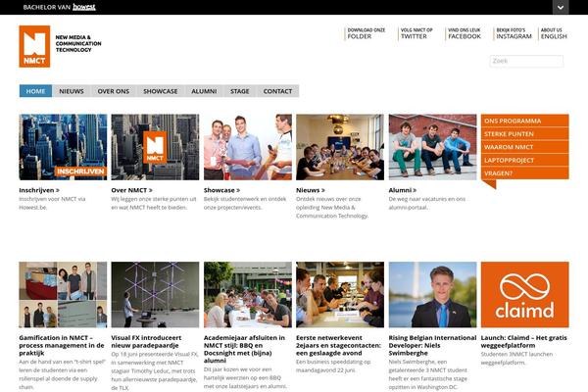
Task: Select Laptopproject in orange sidebar
Action: pyautogui.click(x=524, y=160)
